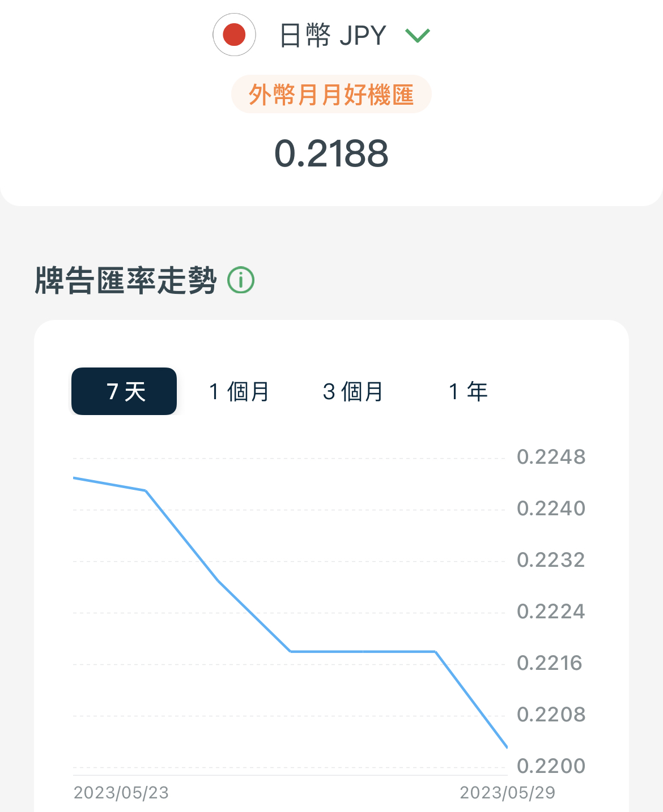Click the 2023/05/29 end date label
The width and height of the screenshot is (663, 812).
(508, 793)
